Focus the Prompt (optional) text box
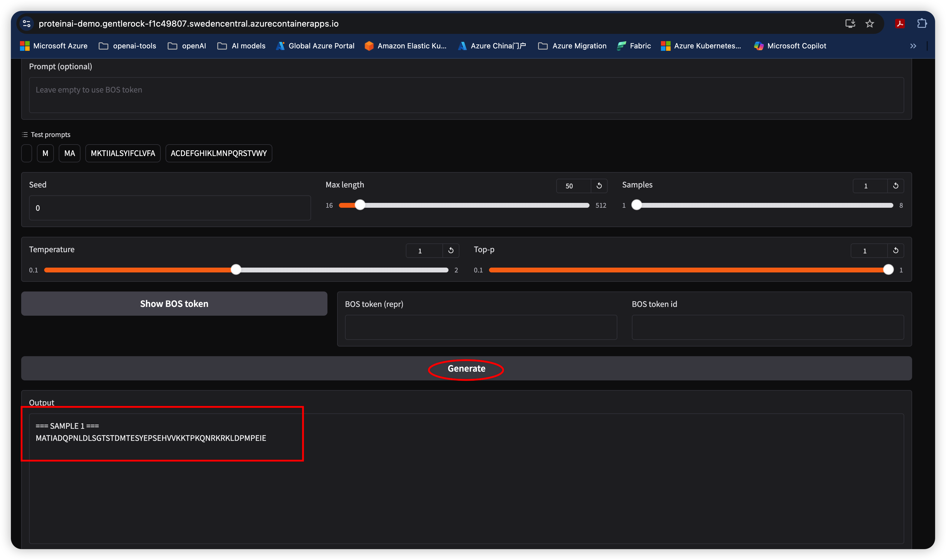 coord(466,95)
